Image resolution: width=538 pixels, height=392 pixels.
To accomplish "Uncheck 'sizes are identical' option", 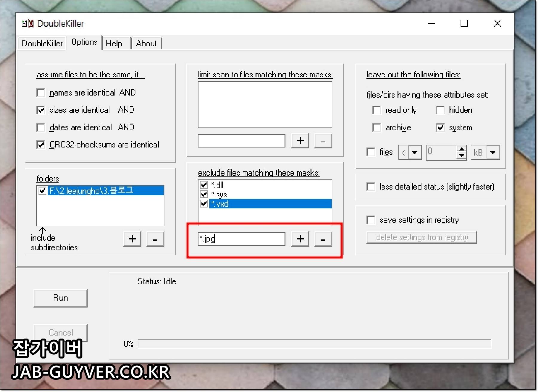I will (x=41, y=110).
